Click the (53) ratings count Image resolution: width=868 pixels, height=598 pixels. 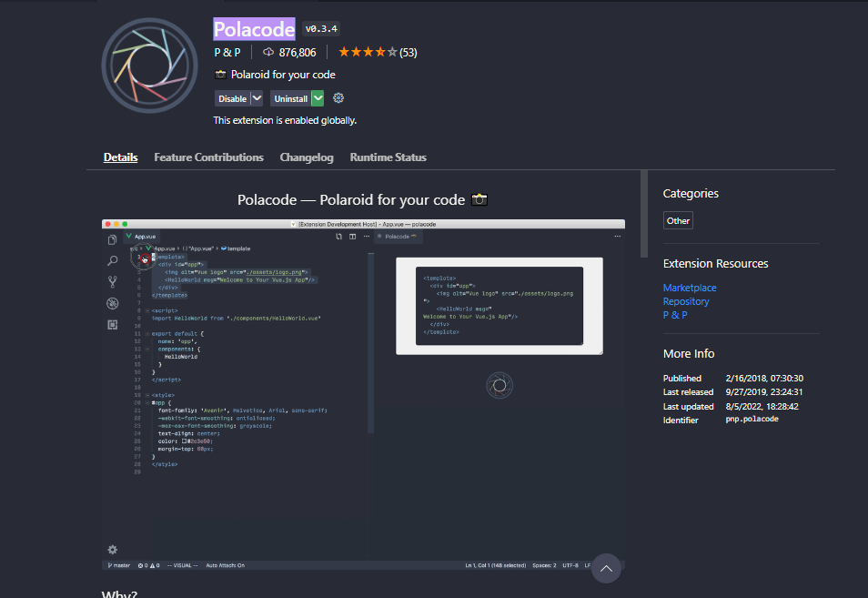click(x=409, y=52)
